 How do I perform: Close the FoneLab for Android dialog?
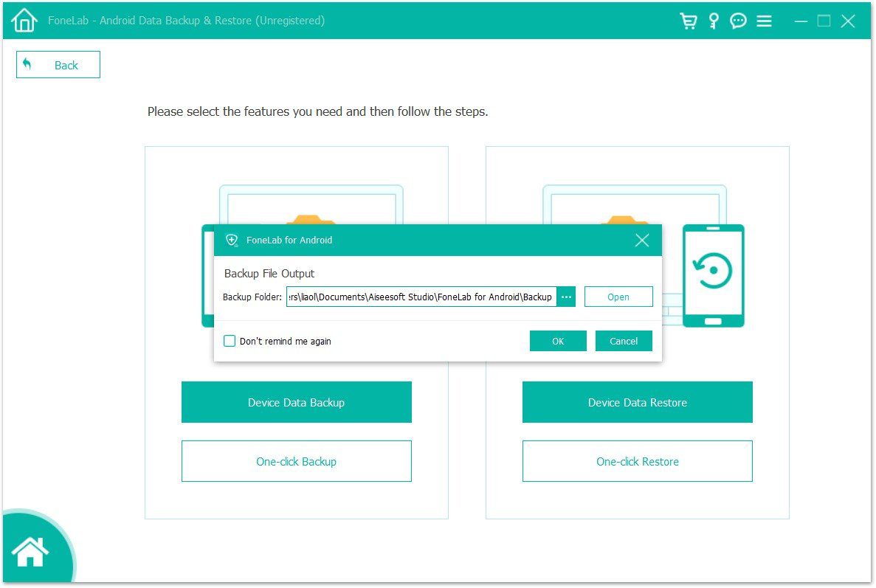[642, 240]
